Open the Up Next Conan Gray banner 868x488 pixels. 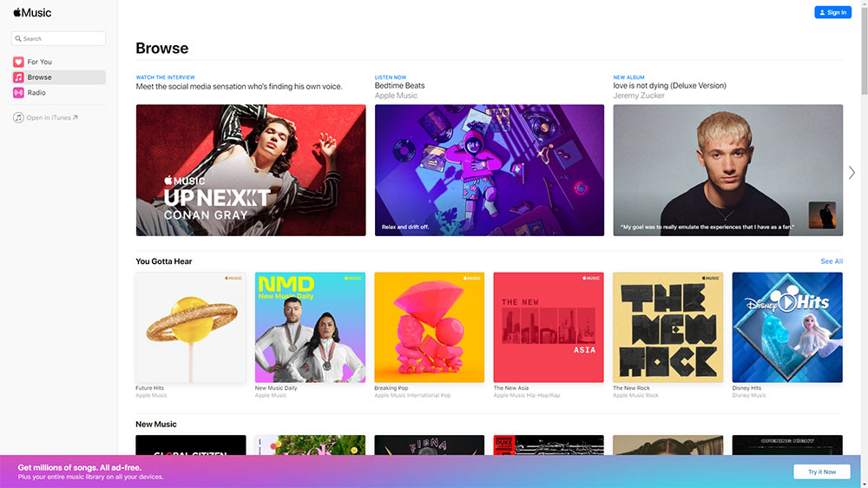coord(251,170)
